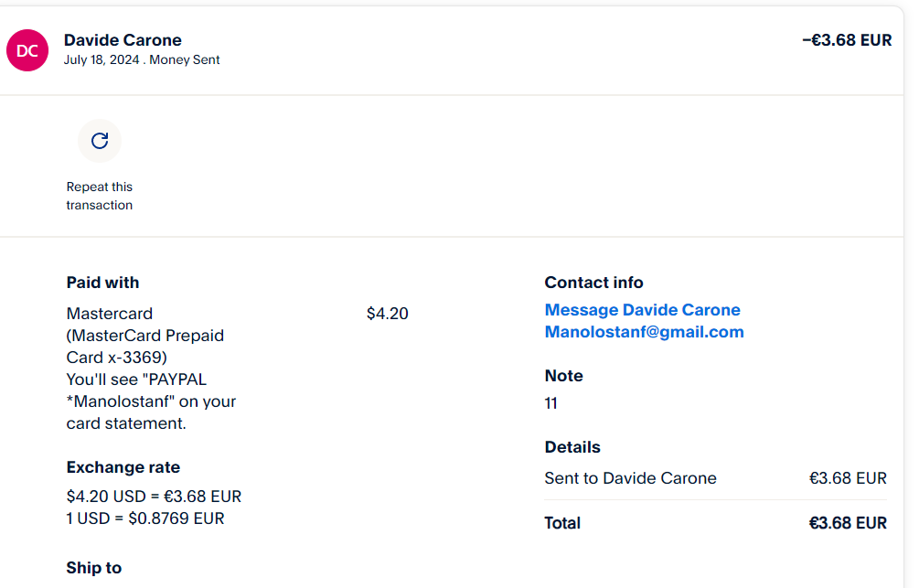Select the "Repeat this transaction" label
The image size is (919, 588).
tap(99, 196)
